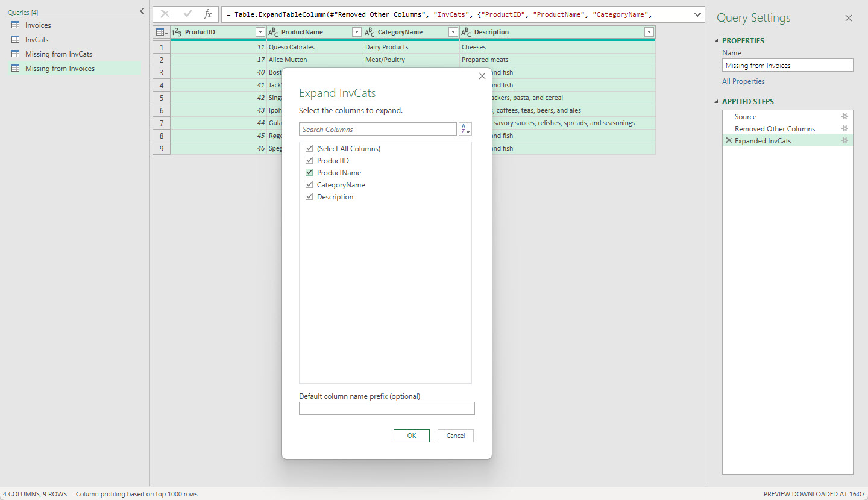Click the Default column name prefix field
Image resolution: width=868 pixels, height=500 pixels.
[x=386, y=408]
